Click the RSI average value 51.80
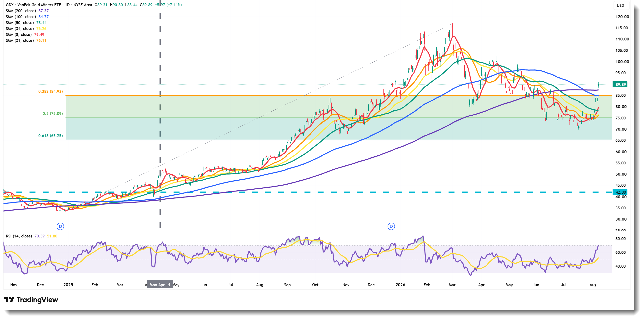 (52, 236)
